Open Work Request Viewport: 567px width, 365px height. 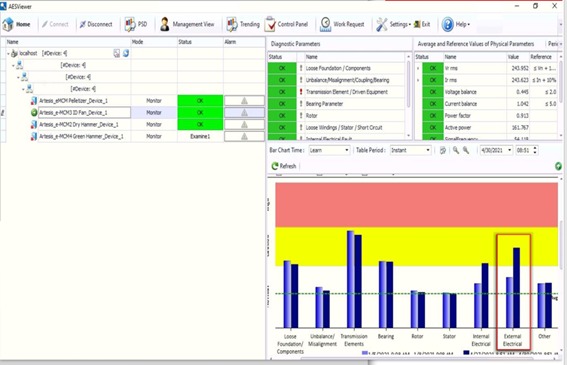click(342, 24)
